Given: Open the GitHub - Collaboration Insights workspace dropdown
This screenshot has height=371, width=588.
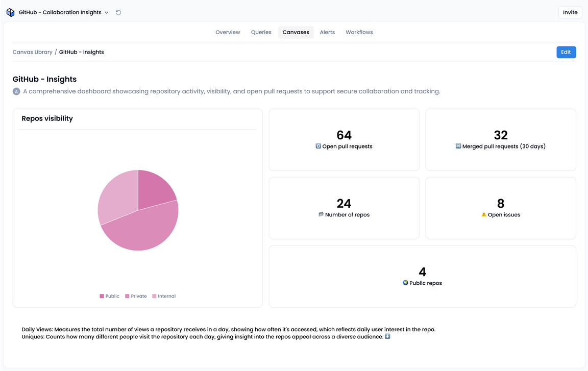Looking at the screenshot, I should tap(63, 12).
